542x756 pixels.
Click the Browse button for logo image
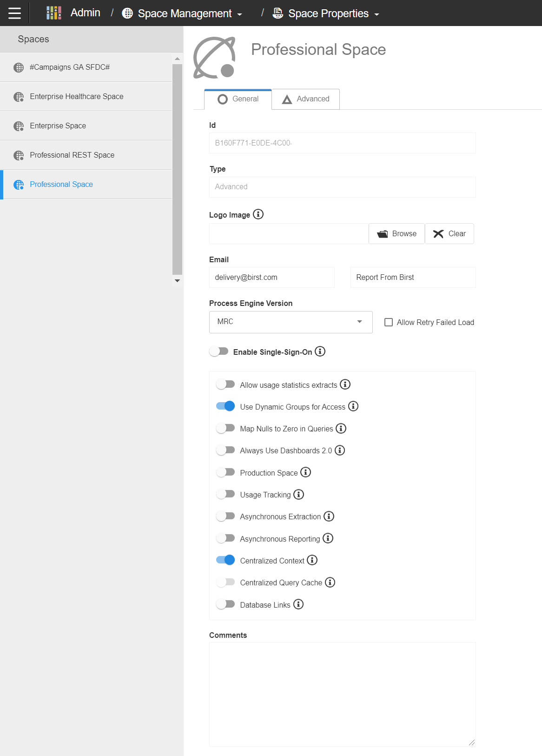(397, 234)
